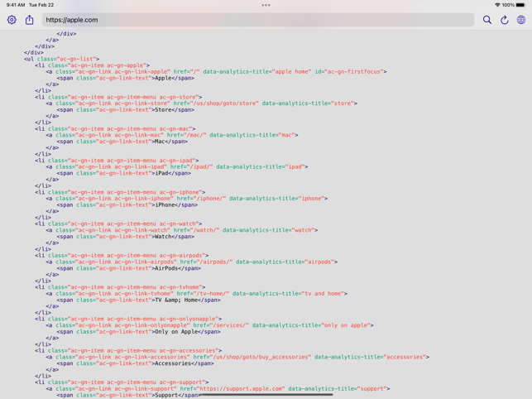Tap the 9:41 AM clock
Viewport: 532px width, 399px height.
tap(16, 5)
